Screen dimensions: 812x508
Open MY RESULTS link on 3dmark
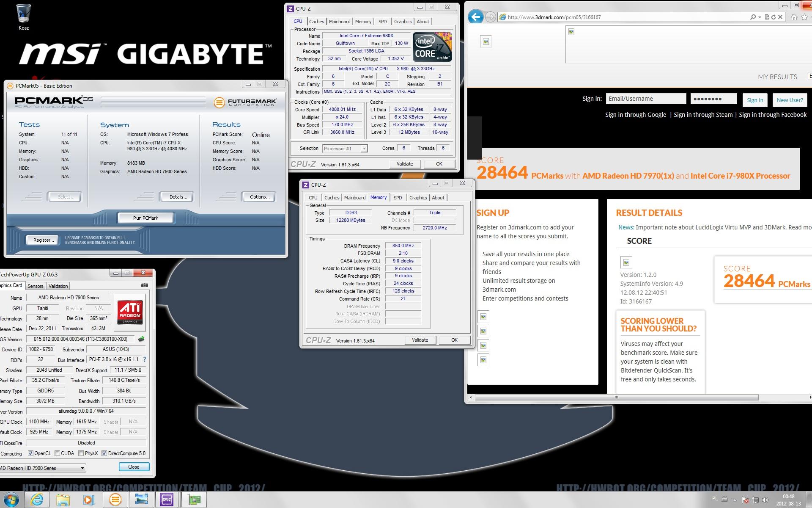click(777, 77)
